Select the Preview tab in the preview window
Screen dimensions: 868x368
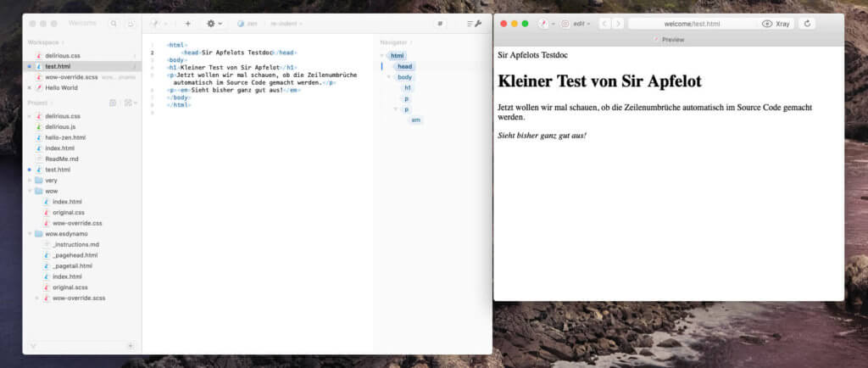point(669,40)
